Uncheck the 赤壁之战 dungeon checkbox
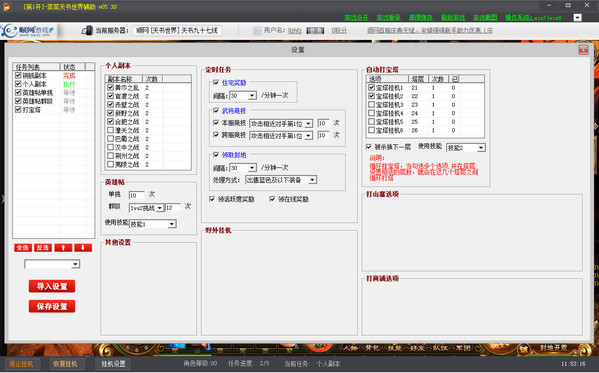Screen dimensions: 599x373 [x=110, y=104]
